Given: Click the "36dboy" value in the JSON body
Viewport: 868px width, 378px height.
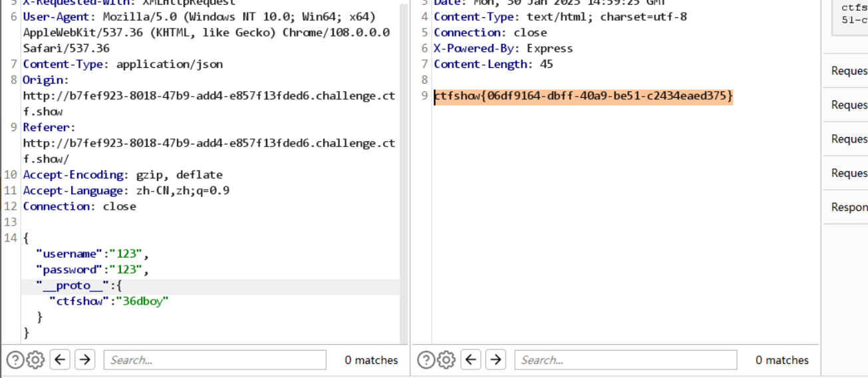Looking at the screenshot, I should pyautogui.click(x=142, y=301).
